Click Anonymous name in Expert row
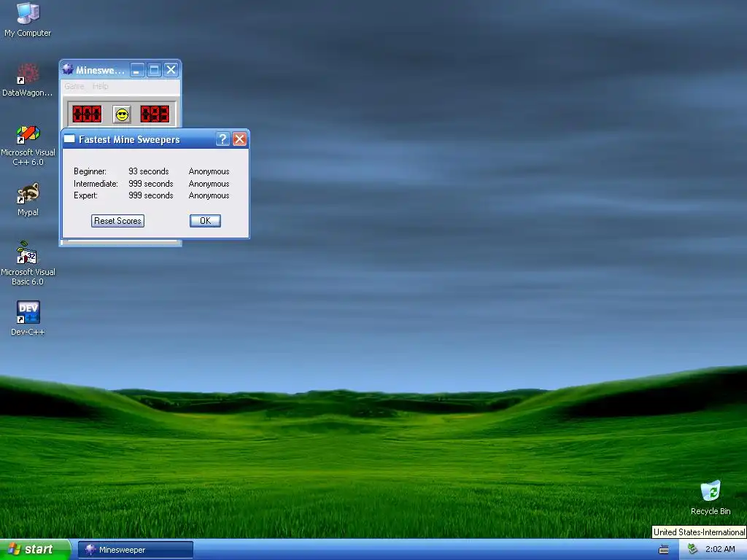The image size is (747, 560). pos(209,195)
